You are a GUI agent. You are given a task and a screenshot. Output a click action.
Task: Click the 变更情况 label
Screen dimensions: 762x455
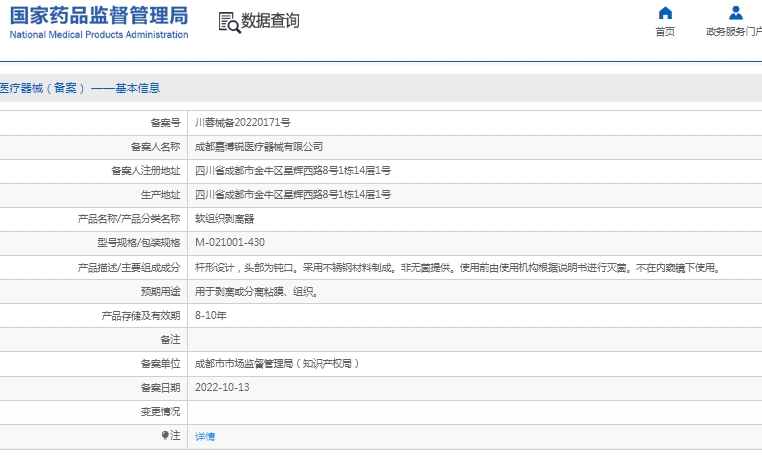click(x=160, y=412)
